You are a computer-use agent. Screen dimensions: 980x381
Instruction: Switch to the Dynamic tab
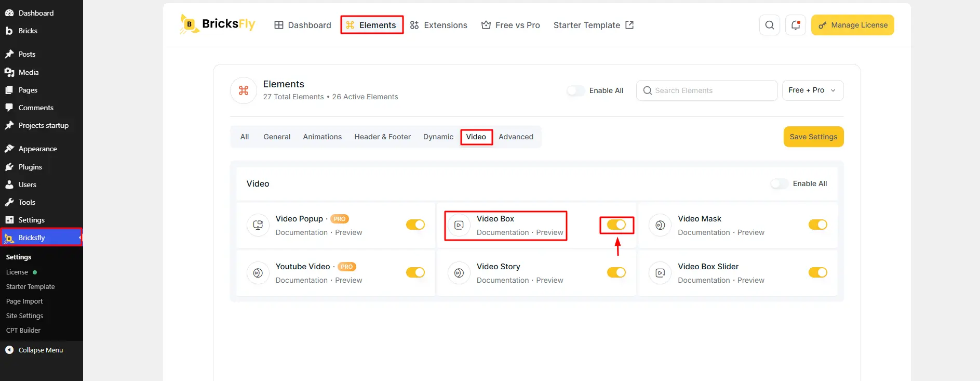pos(438,137)
